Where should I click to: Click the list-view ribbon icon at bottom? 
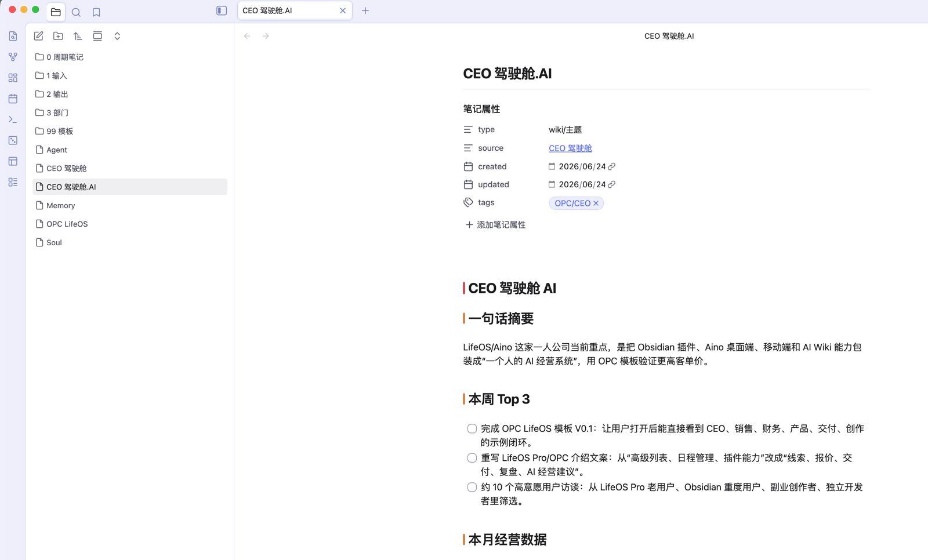click(x=13, y=182)
